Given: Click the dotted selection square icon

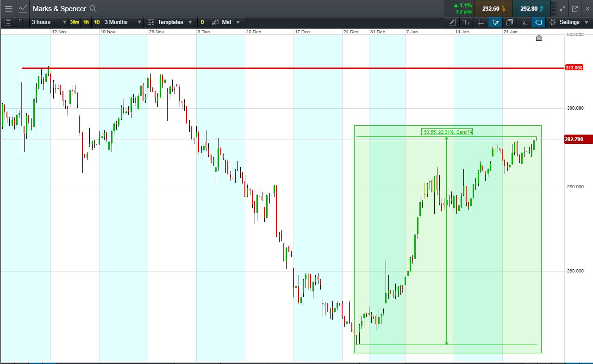Looking at the screenshot, I should (x=22, y=22).
